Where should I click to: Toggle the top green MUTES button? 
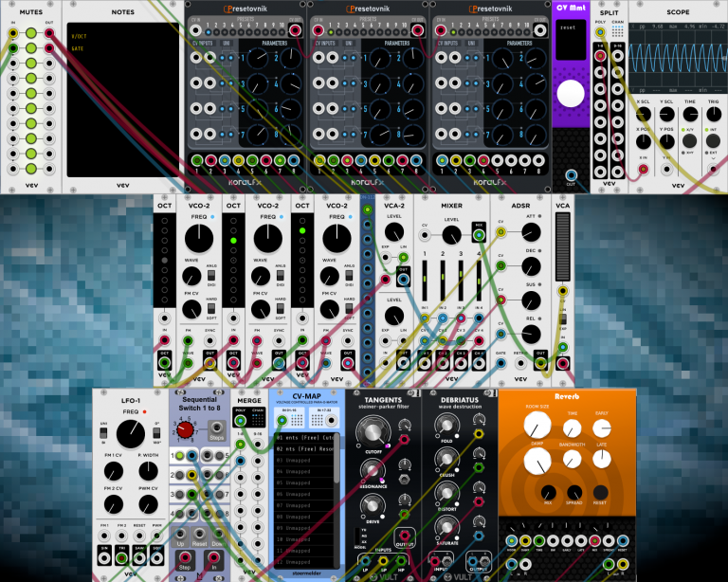pyautogui.click(x=31, y=33)
